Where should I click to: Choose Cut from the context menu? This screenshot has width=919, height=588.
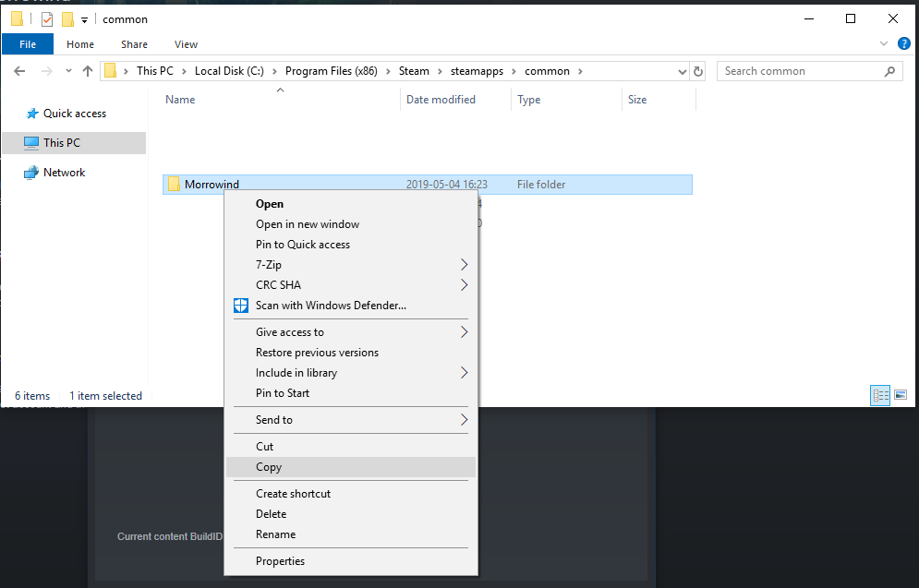point(350,446)
